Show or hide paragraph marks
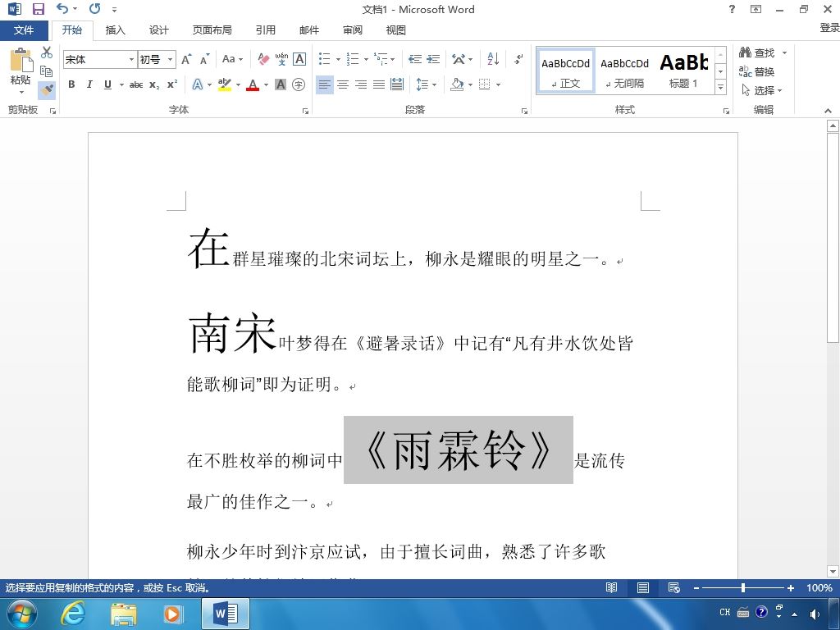This screenshot has width=840, height=630. point(518,59)
